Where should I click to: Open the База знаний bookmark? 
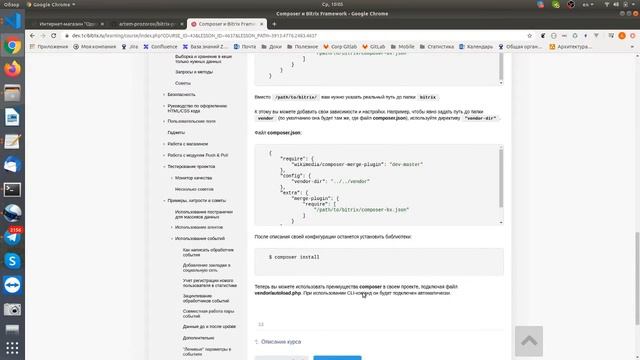[205, 47]
